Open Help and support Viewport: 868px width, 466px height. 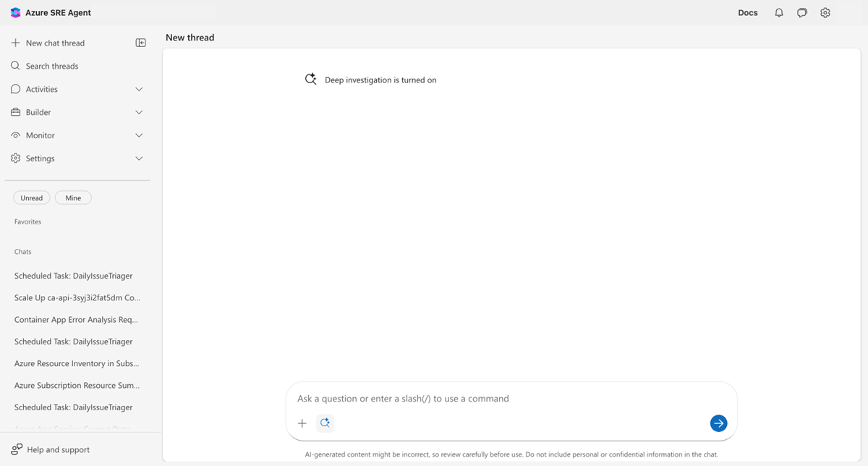pos(58,449)
